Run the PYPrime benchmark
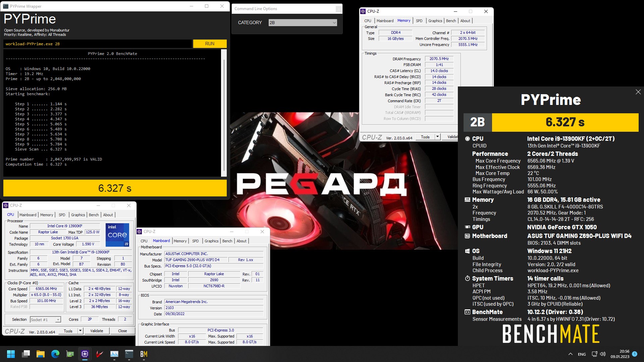The width and height of the screenshot is (644, 362). [x=210, y=44]
